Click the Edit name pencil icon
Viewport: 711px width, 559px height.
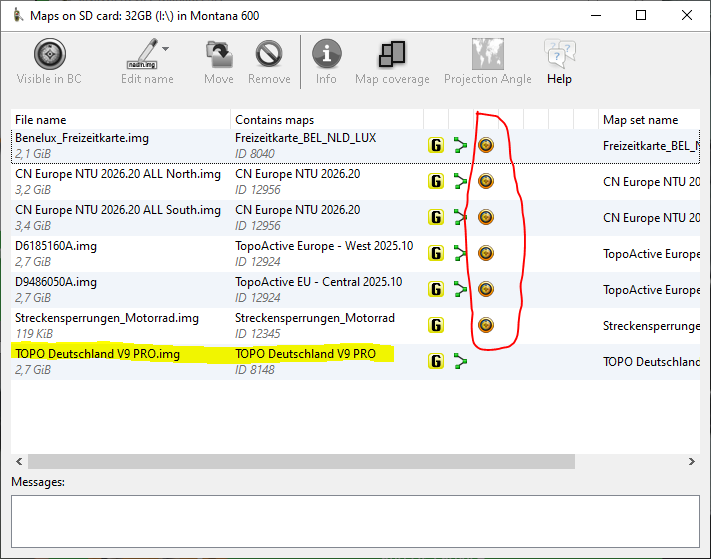(x=142, y=54)
